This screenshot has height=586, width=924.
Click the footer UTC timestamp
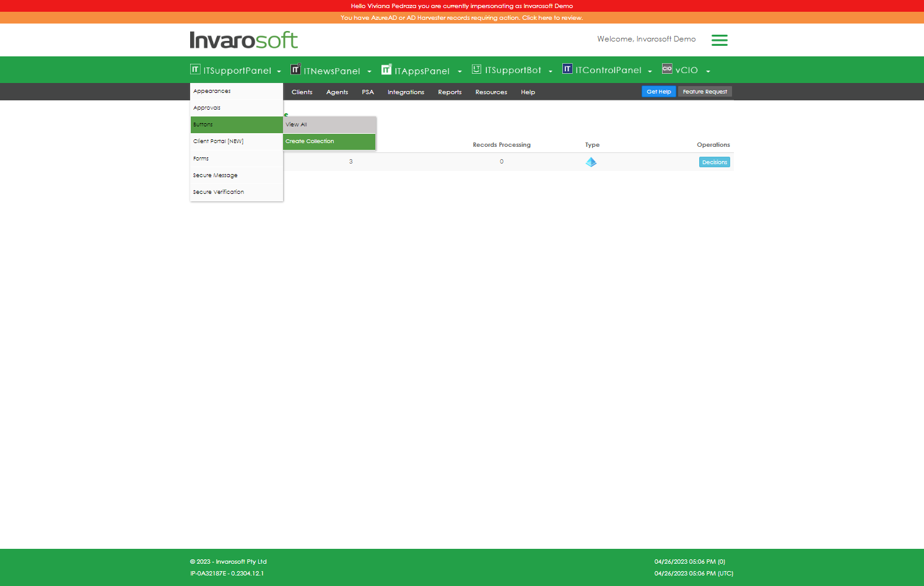pos(694,574)
